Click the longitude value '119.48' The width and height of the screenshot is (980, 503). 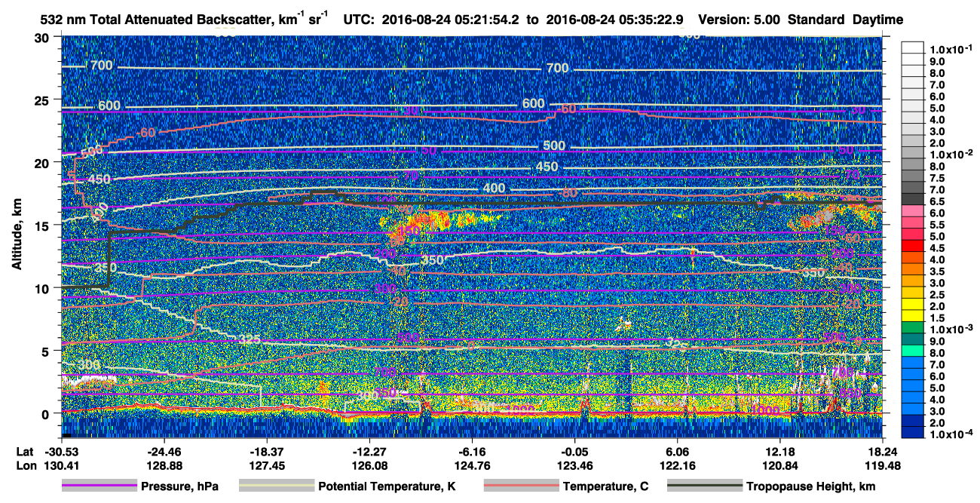[883, 465]
